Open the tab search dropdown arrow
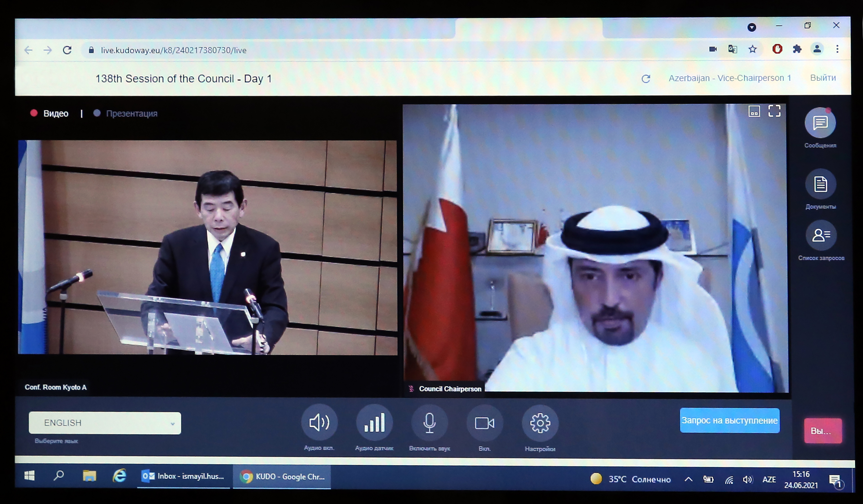Viewport: 863px width, 504px height. pyautogui.click(x=752, y=27)
